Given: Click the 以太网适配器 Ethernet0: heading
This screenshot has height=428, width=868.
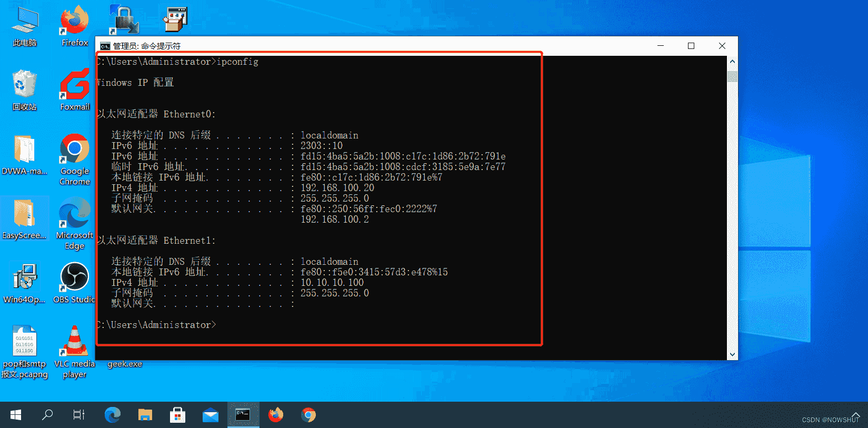Looking at the screenshot, I should pos(156,114).
